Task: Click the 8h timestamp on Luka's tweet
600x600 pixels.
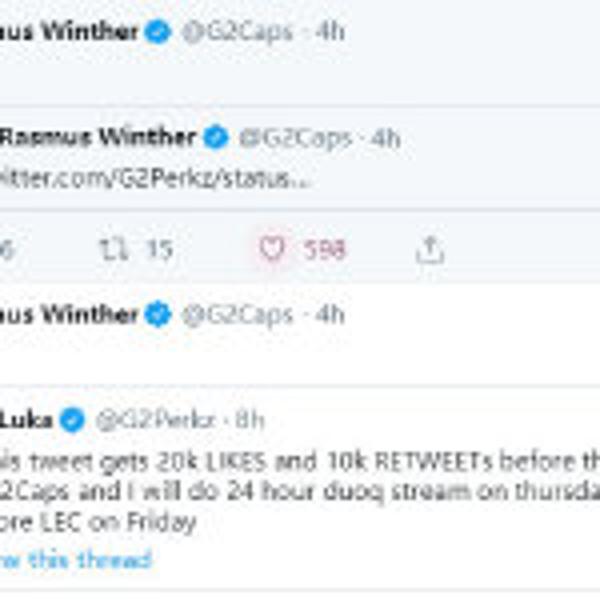Action: (250, 420)
